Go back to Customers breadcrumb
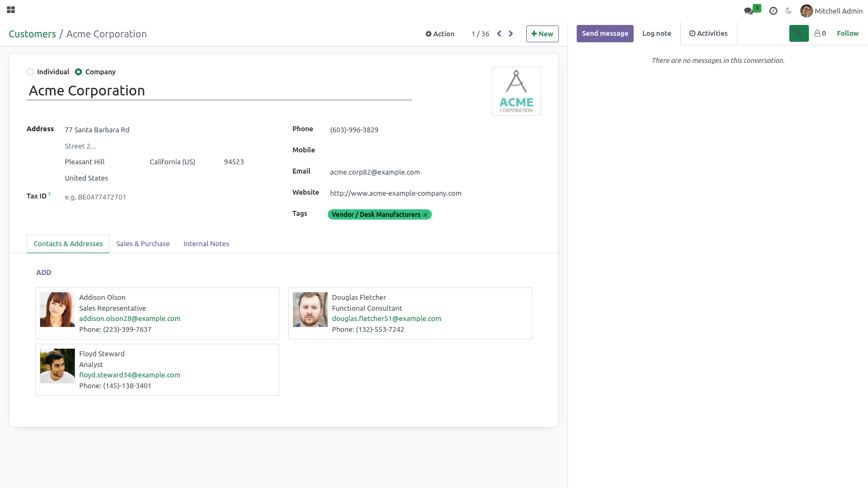Viewport: 868px width, 488px height. tap(33, 34)
